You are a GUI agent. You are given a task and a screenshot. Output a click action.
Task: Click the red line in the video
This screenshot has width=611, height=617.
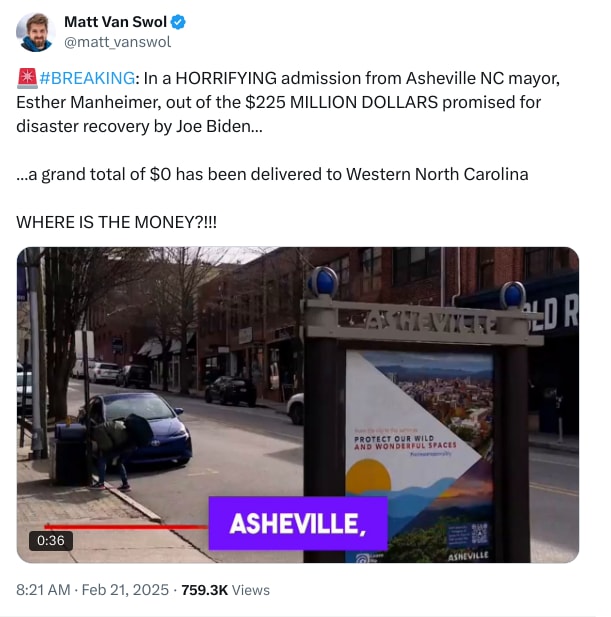pos(126,526)
